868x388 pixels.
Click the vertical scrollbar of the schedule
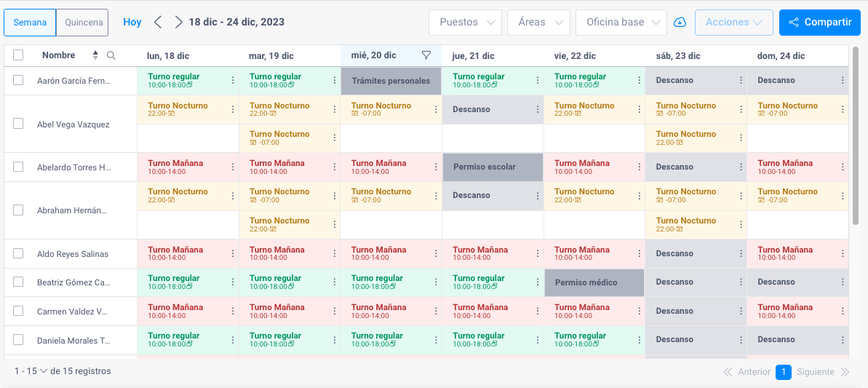[856, 135]
